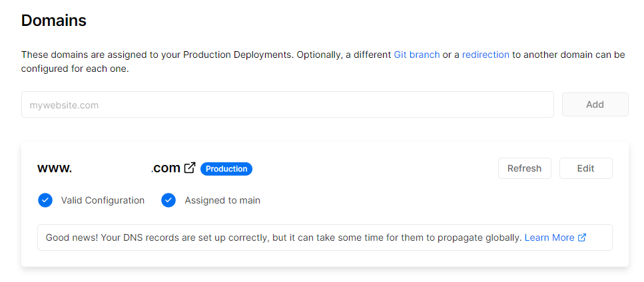
Task: Edit the www domain settings
Action: pyautogui.click(x=585, y=168)
